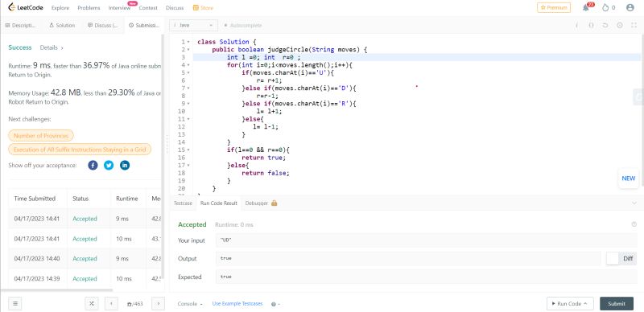Share acceptance on Twitter
Viewport: 644px width, 312px height.
109,166
